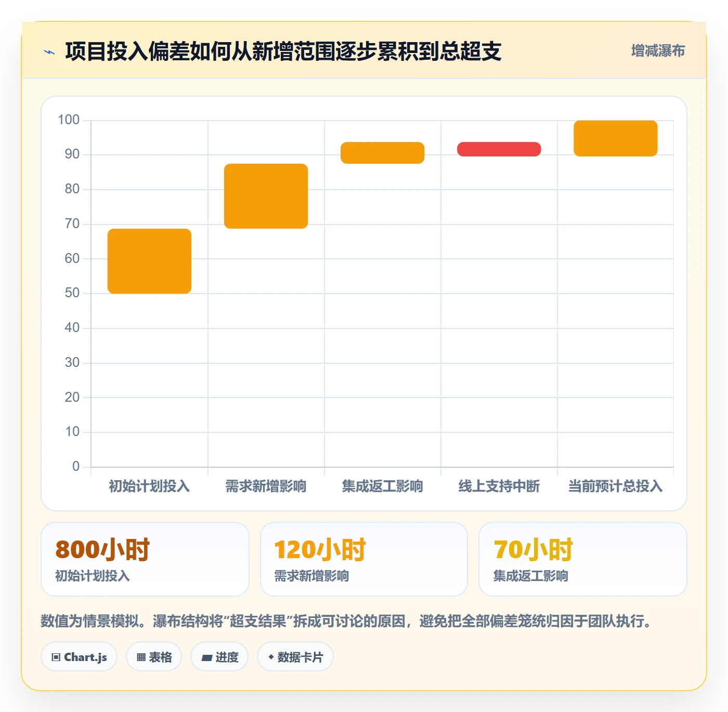
Task: Select the orange bar for 需求新增影响
Action: pos(266,196)
